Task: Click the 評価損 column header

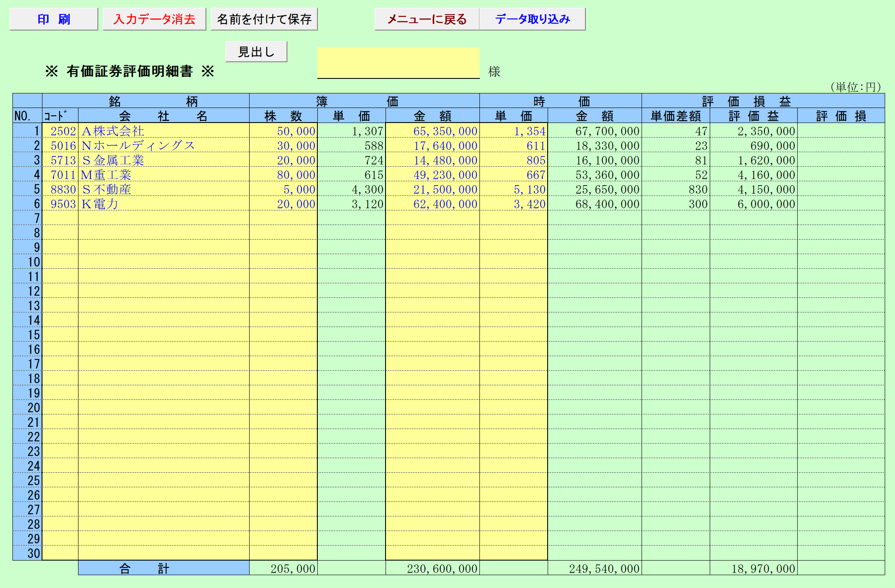Action: pyautogui.click(x=841, y=116)
